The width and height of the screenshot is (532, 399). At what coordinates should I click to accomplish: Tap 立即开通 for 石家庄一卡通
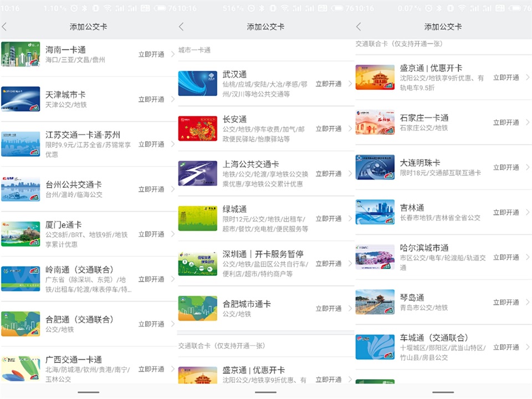click(506, 122)
